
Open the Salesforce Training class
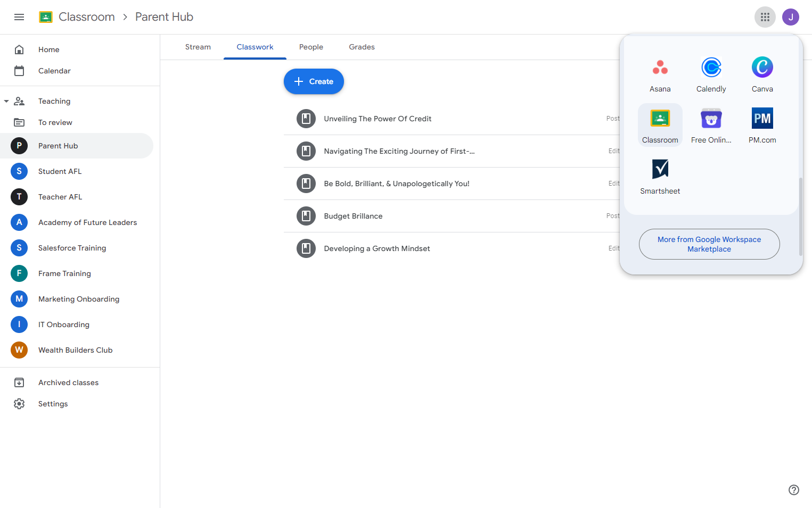point(77,248)
